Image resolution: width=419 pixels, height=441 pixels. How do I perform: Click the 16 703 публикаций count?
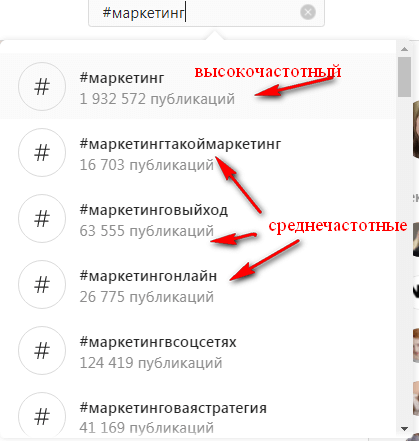(x=146, y=165)
